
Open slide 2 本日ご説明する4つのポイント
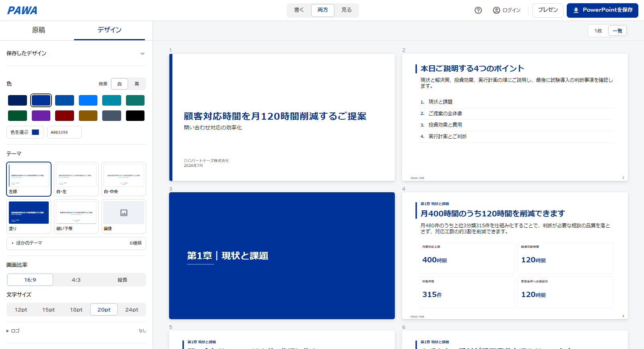515,117
